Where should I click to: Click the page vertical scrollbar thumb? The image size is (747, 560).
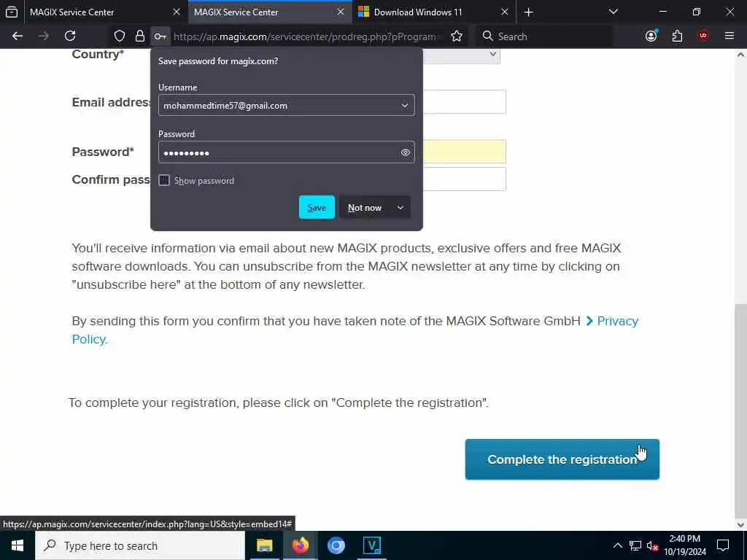(x=740, y=410)
